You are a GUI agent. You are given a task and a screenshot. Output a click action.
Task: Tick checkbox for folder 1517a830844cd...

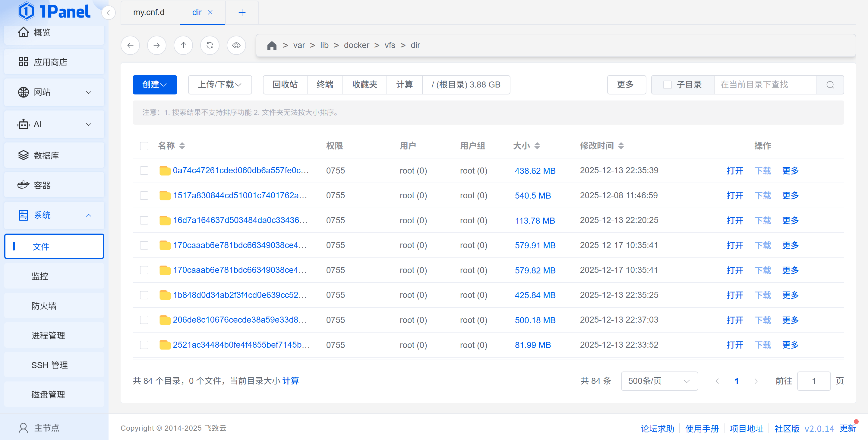(x=144, y=196)
